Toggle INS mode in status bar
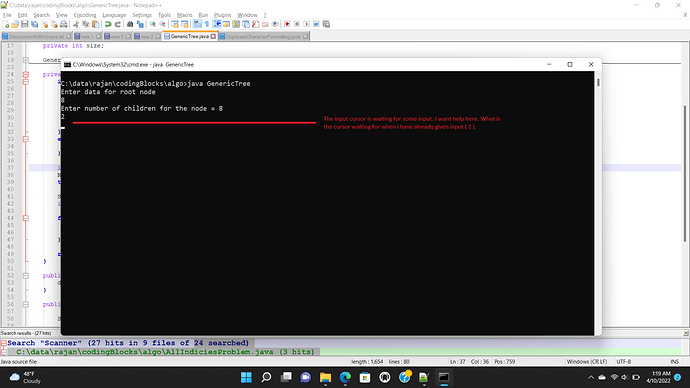This screenshot has width=690, height=388. (x=674, y=362)
